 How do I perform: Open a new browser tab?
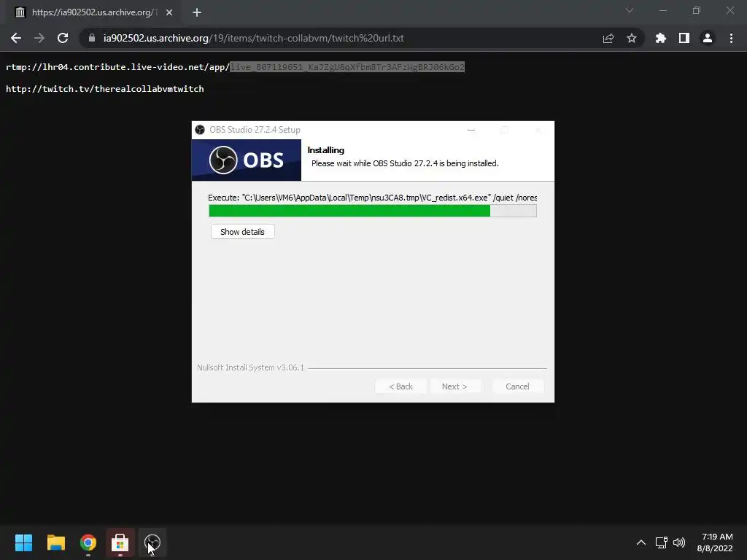197,12
